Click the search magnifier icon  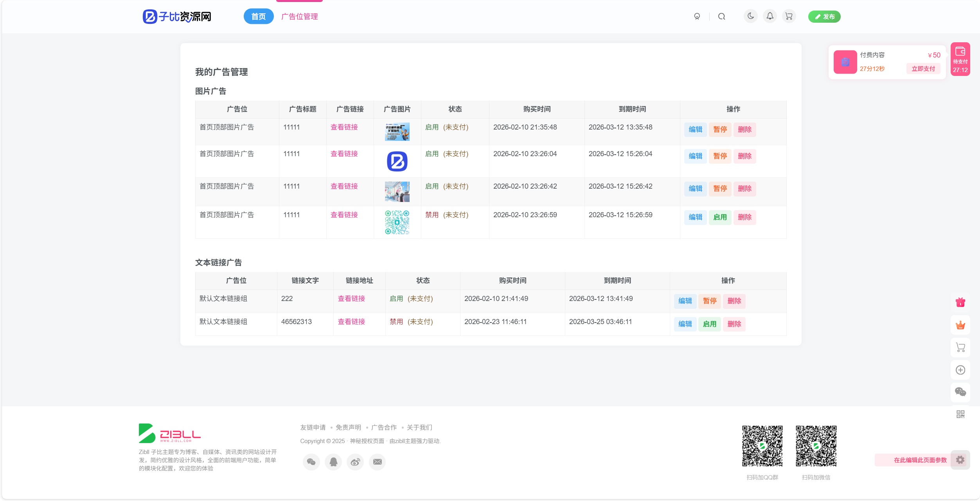point(721,16)
